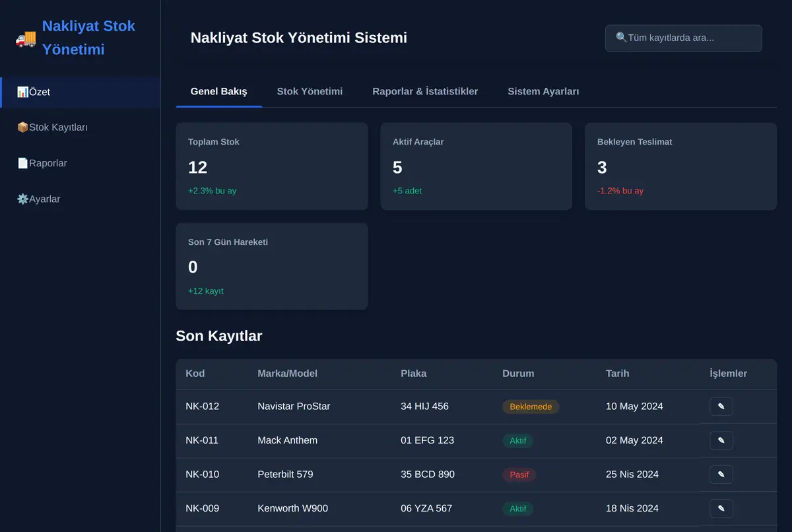Click the Tarih column header
This screenshot has height=532, width=792.
(x=618, y=374)
